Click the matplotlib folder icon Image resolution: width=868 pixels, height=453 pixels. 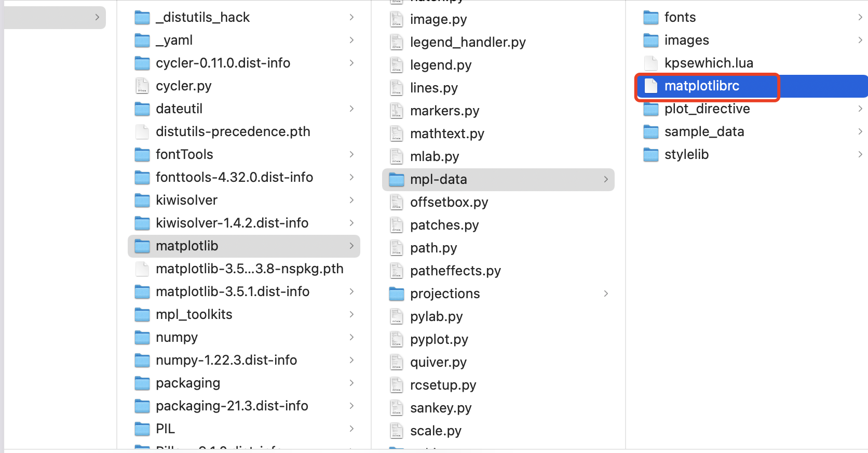pos(142,246)
